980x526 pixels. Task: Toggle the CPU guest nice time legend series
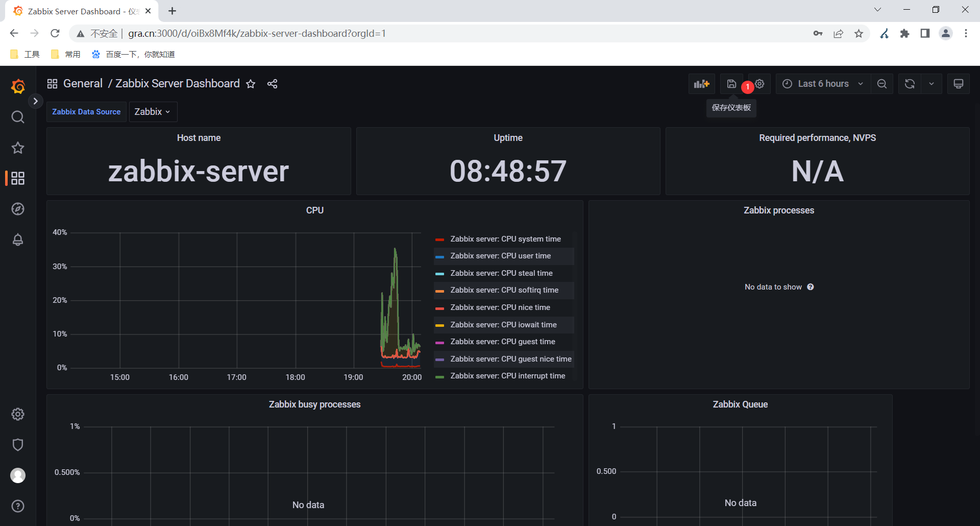pos(511,359)
